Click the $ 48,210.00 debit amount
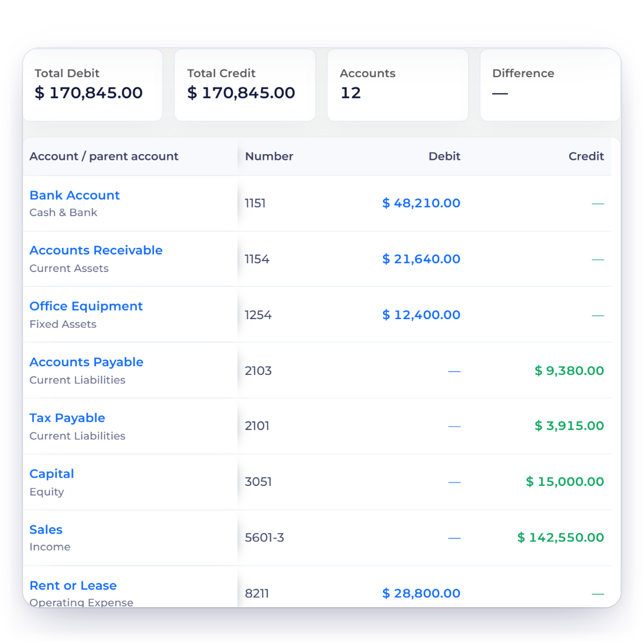 coord(421,203)
